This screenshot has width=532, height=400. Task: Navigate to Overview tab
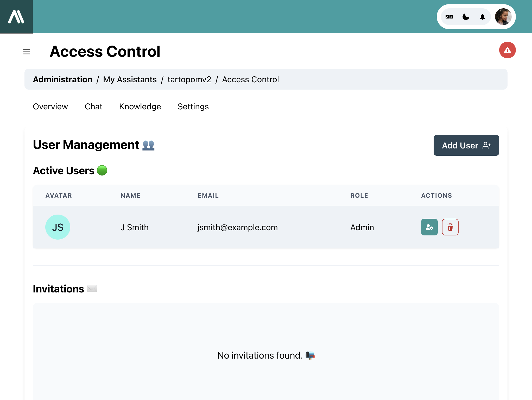pyautogui.click(x=50, y=106)
